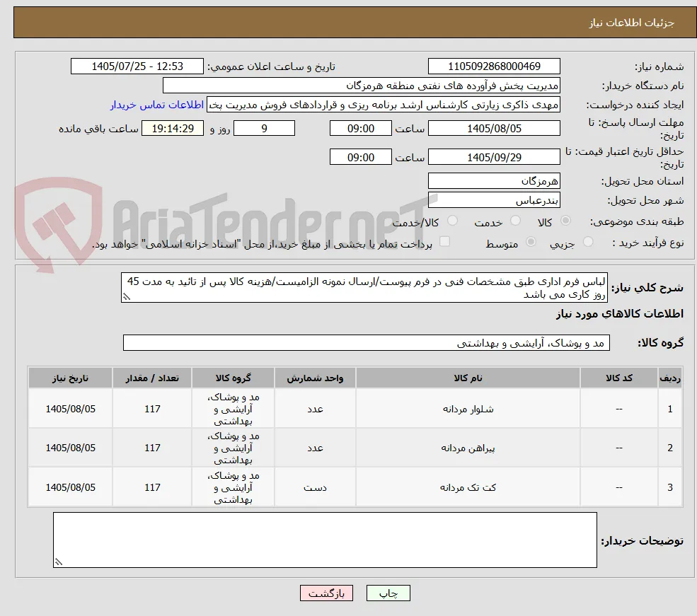Screen dimensions: 697x616
Task: Select the کالا radio button
Action: [x=565, y=221]
